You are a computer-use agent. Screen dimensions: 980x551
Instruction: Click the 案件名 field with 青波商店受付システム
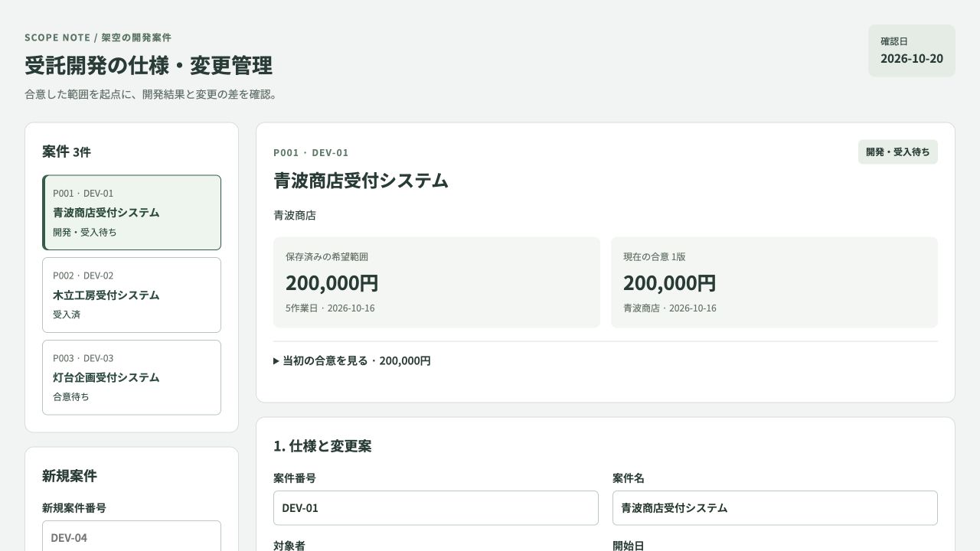[x=775, y=508]
